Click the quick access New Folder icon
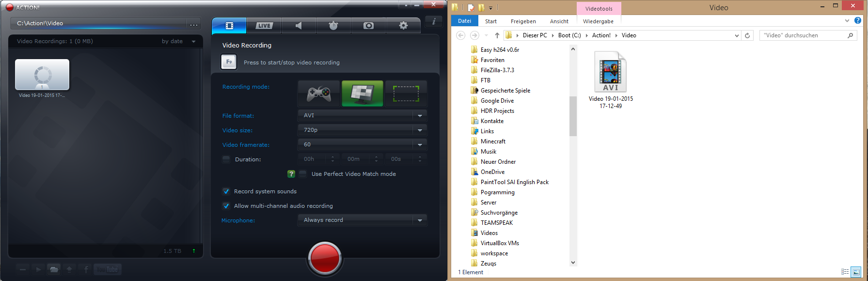The height and width of the screenshot is (281, 868). pyautogui.click(x=481, y=7)
